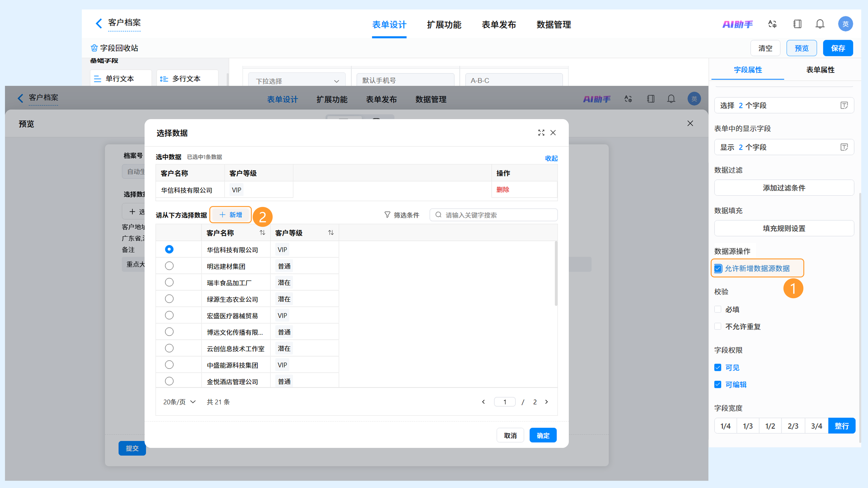Click 删除 for 华信科技有限公司
This screenshot has height=488, width=868.
tap(502, 190)
